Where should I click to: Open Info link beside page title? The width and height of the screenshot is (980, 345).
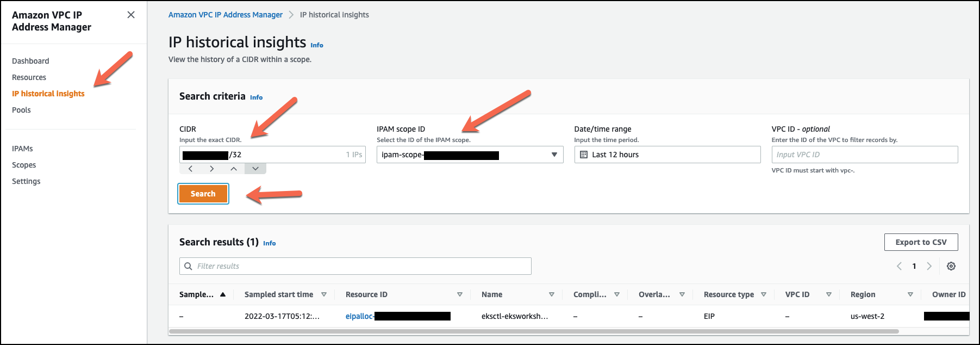pos(317,45)
